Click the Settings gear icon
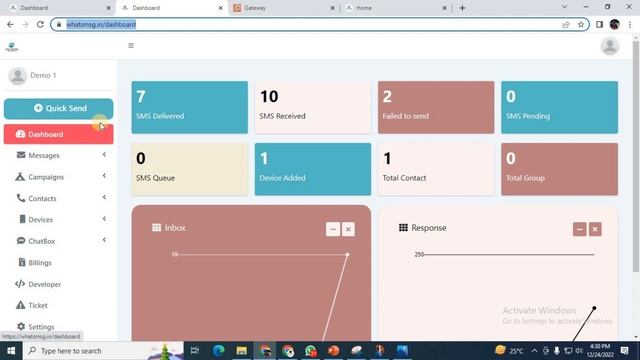The height and width of the screenshot is (360, 640). 21,326
